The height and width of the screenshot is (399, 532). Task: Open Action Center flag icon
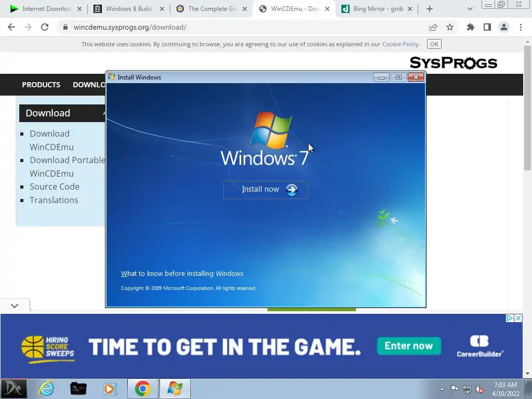(x=454, y=389)
